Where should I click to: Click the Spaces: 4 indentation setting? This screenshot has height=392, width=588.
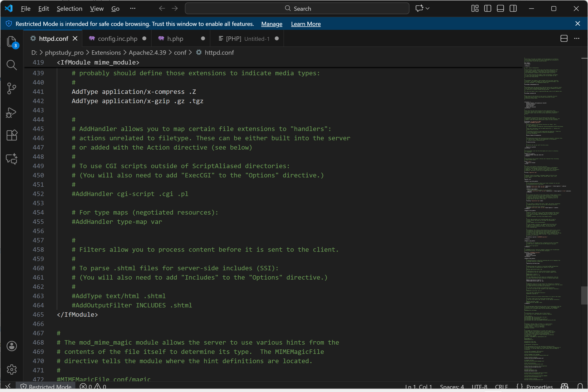(x=452, y=386)
